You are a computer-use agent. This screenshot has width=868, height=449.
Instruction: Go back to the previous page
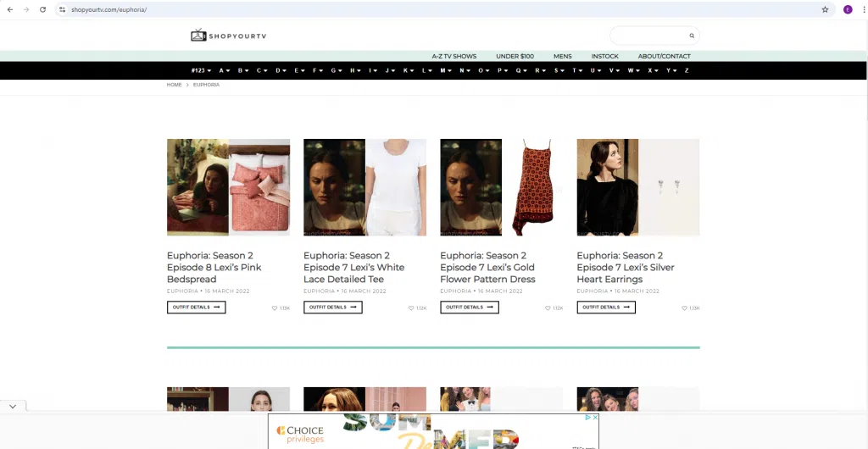click(x=10, y=9)
